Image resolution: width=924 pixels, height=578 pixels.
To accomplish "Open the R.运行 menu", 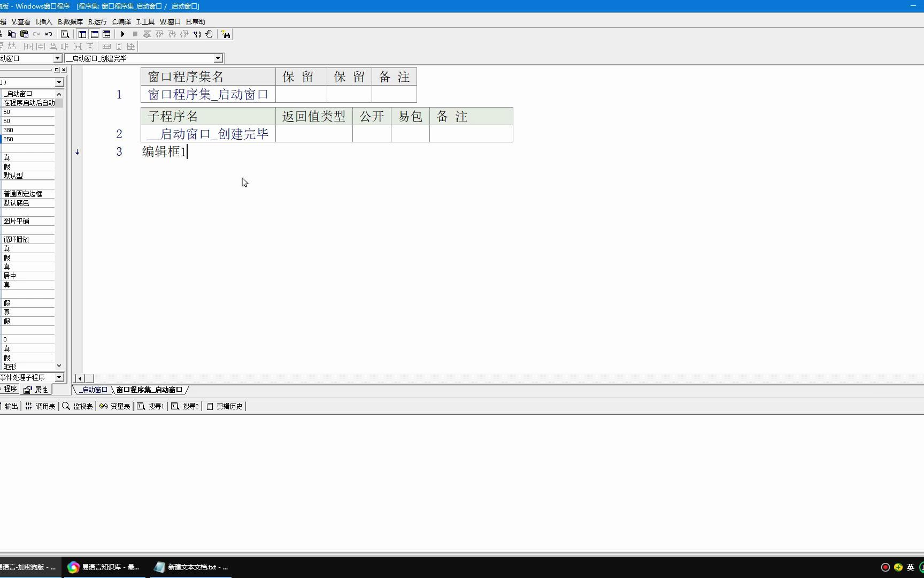I will pyautogui.click(x=97, y=22).
